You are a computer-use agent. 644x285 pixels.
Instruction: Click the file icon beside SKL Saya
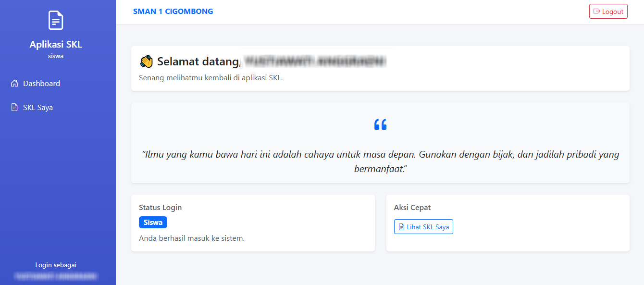14,108
